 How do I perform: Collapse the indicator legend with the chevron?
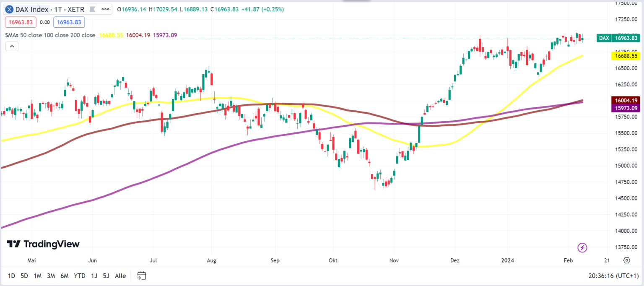pyautogui.click(x=12, y=46)
